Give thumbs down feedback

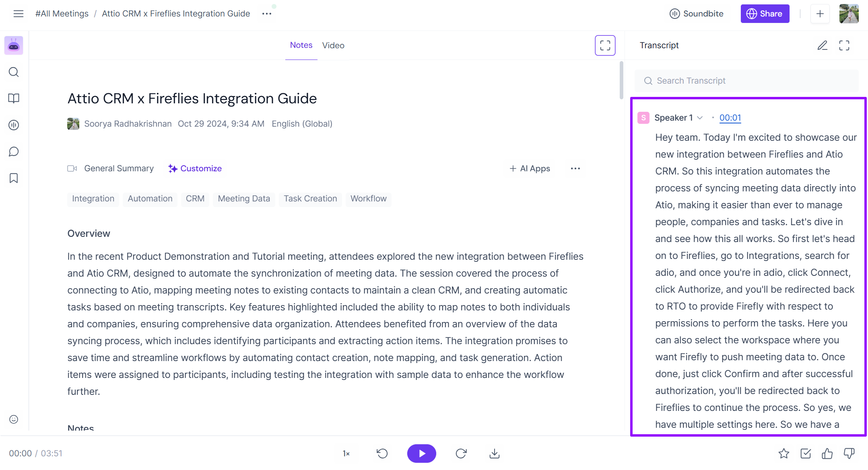click(x=849, y=454)
